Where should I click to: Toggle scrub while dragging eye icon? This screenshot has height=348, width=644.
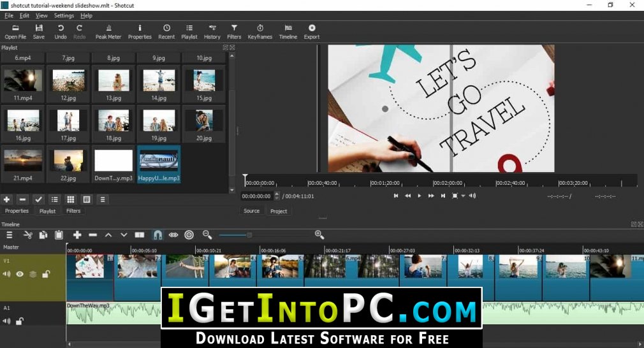(173, 235)
